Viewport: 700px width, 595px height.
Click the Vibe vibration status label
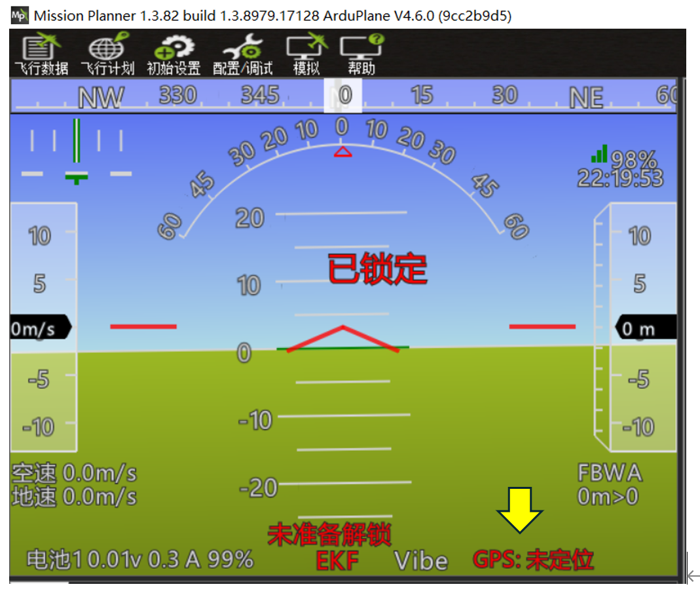(x=420, y=561)
